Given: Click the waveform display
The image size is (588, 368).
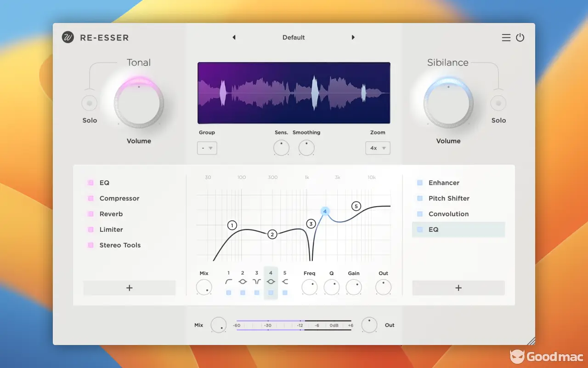Looking at the screenshot, I should coord(294,93).
